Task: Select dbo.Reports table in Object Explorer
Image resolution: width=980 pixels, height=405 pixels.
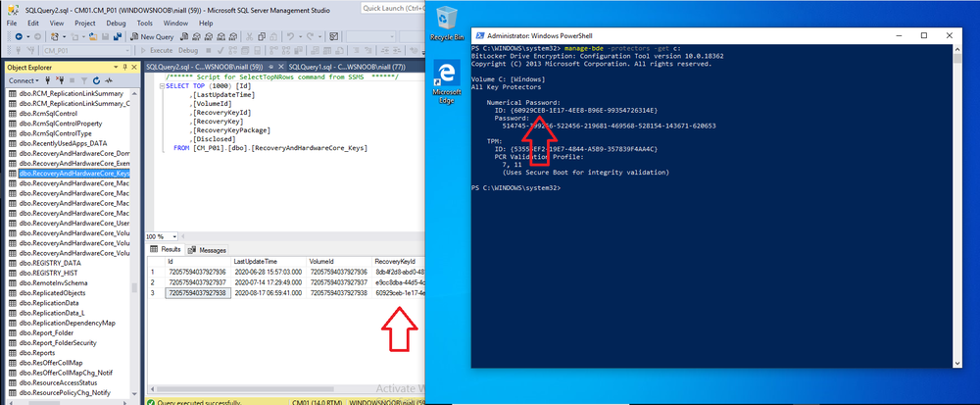Action: point(37,353)
